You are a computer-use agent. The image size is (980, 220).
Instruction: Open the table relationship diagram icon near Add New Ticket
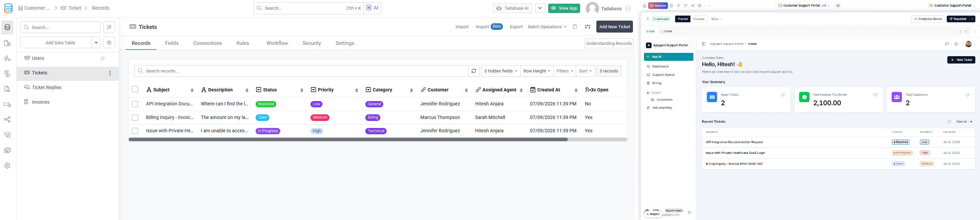tap(587, 27)
